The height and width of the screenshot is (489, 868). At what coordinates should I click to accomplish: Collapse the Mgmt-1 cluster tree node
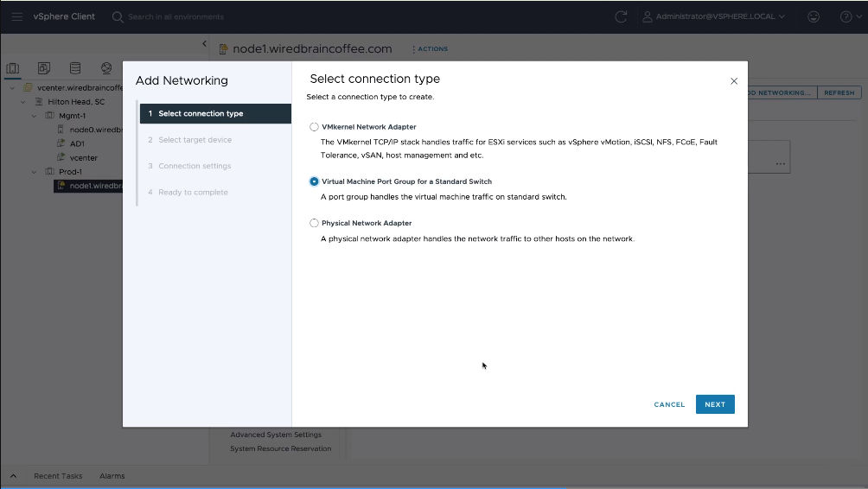pos(35,115)
